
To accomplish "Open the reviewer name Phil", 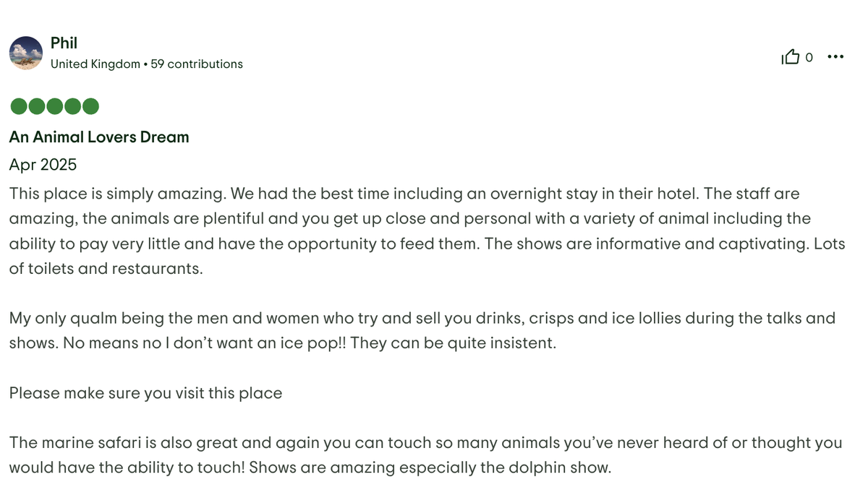I will pos(64,43).
